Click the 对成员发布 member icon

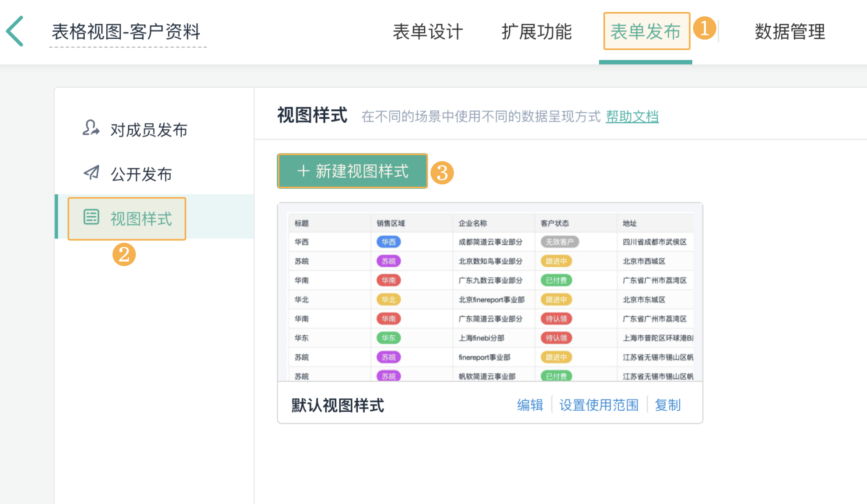[91, 128]
